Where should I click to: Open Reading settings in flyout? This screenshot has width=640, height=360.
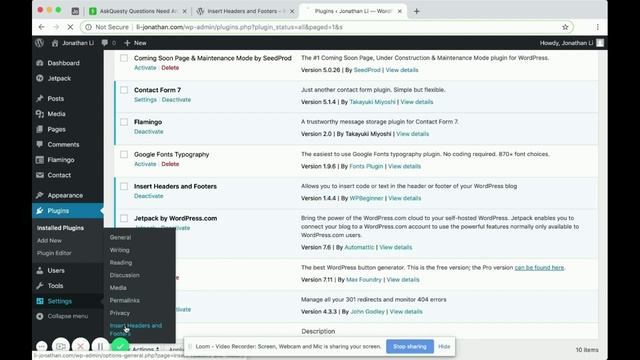(x=120, y=262)
